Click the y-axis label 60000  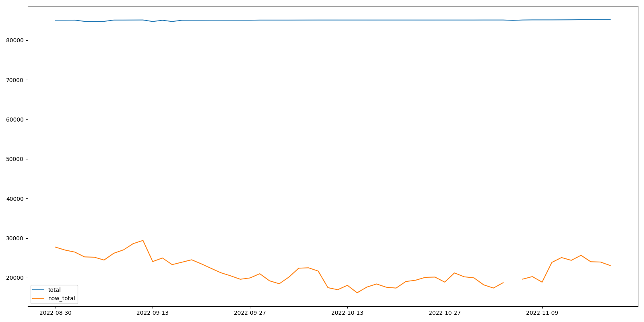(15, 120)
